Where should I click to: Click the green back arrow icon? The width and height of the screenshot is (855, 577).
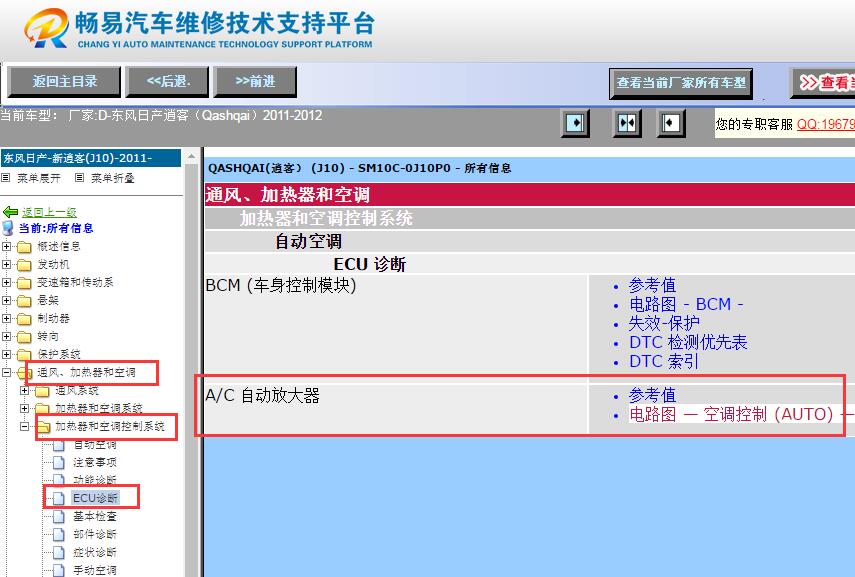coord(10,212)
